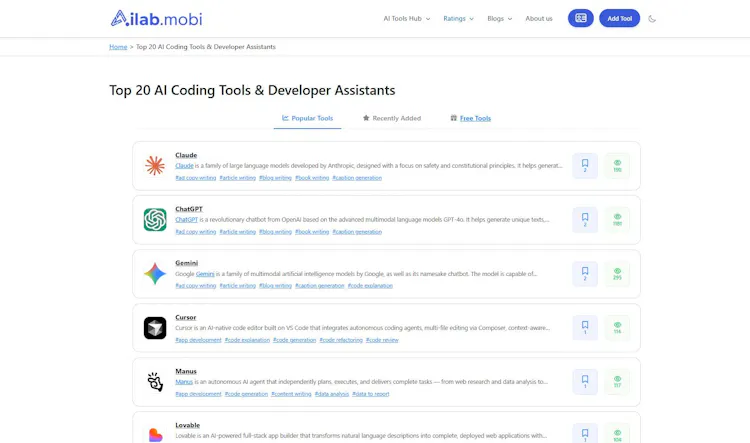750x443 pixels.
Task: Expand the Ratings dropdown menu
Action: pyautogui.click(x=458, y=19)
